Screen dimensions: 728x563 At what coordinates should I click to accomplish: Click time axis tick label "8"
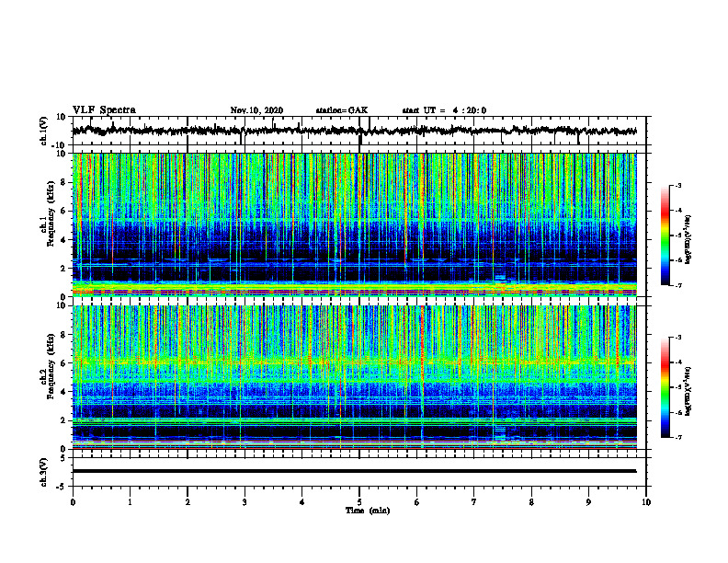coord(531,502)
